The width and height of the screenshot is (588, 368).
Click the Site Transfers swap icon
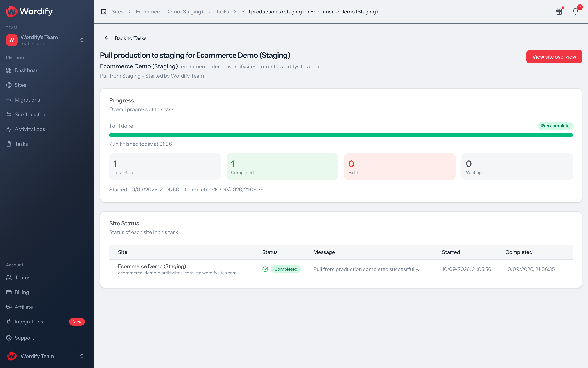click(9, 114)
